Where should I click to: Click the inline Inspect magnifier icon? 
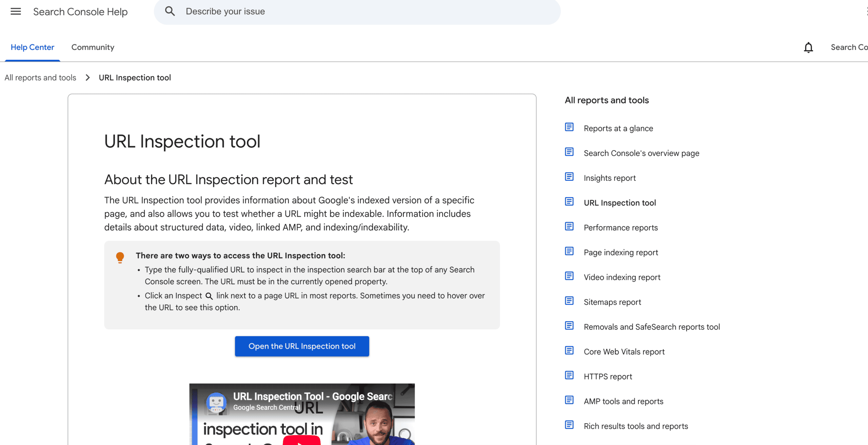[209, 296]
